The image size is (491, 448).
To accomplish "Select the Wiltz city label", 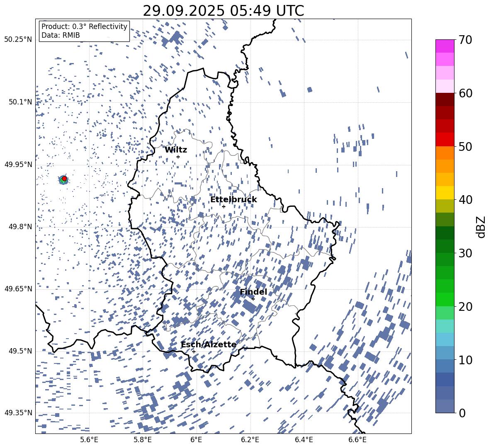I will click(176, 150).
